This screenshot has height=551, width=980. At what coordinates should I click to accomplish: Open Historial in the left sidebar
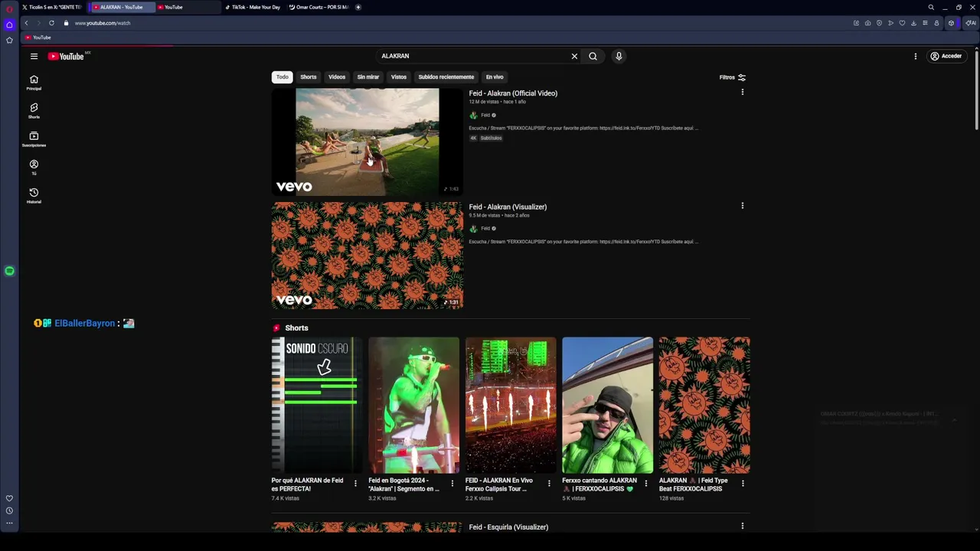[34, 196]
